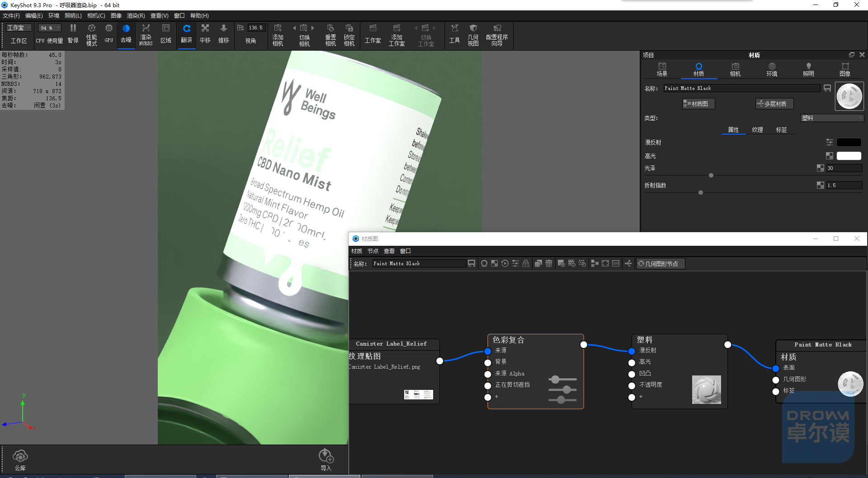Click the diffuse (漫反射) texture settings icon
The height and width of the screenshot is (478, 868).
[x=830, y=142]
